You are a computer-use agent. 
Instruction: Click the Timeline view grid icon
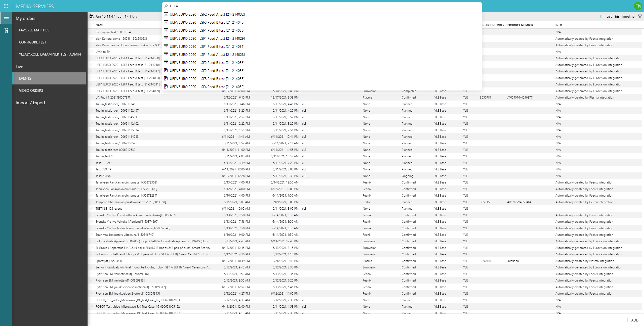coord(617,16)
